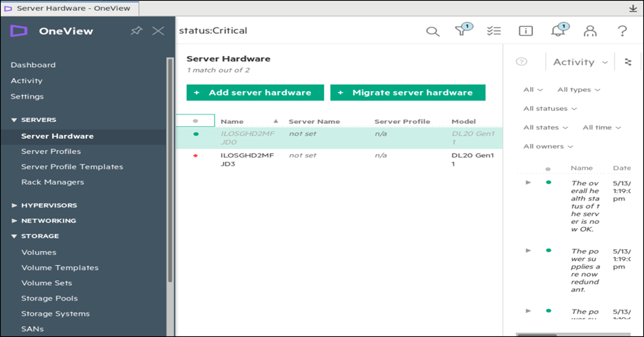This screenshot has height=337, width=644.
Task: Open the All statuses dropdown
Action: click(x=550, y=109)
